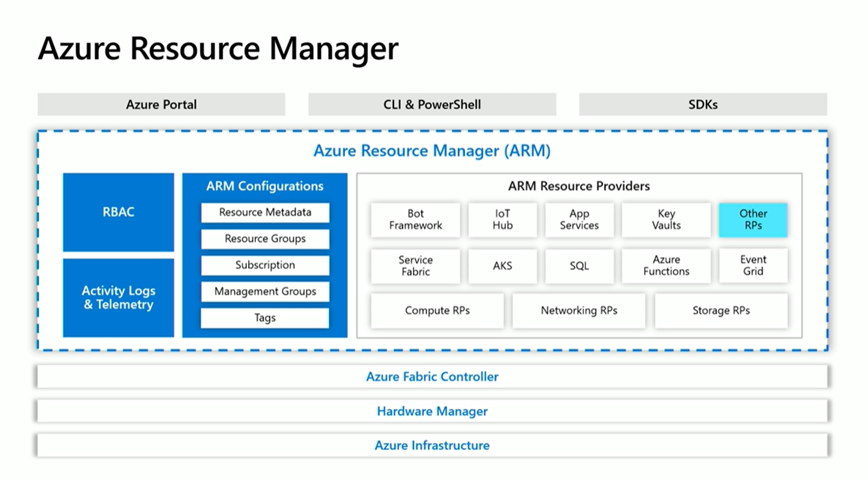Expand the ARM Configurations panel

pyautogui.click(x=265, y=186)
